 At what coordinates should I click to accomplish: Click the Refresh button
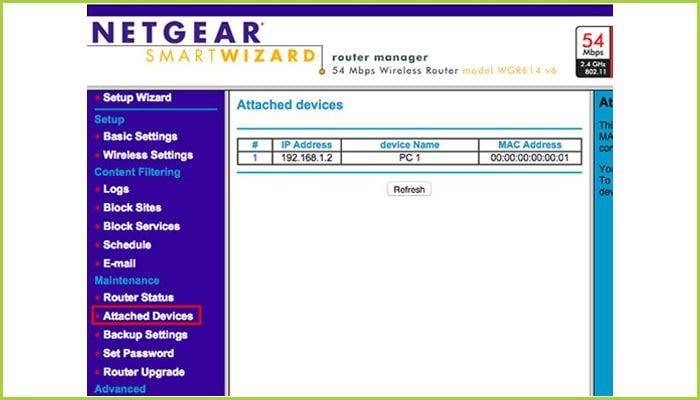[409, 189]
